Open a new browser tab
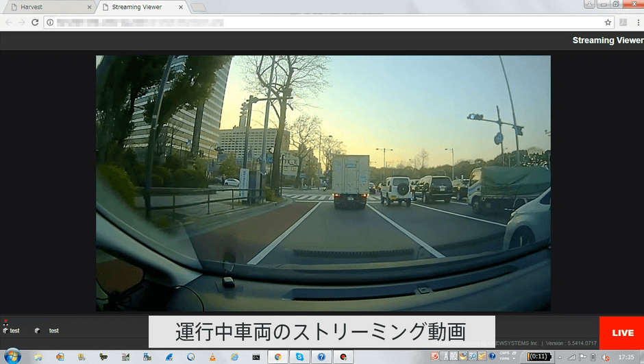 [198, 8]
